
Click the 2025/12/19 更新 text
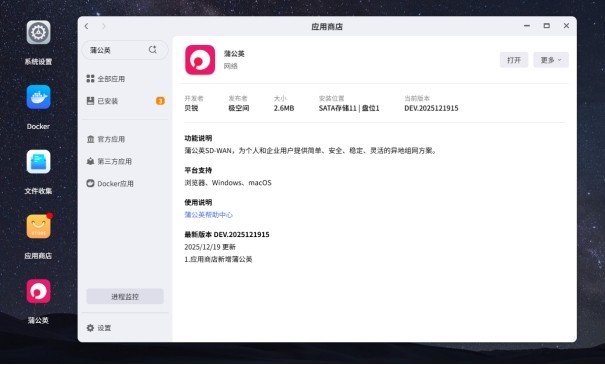point(210,247)
